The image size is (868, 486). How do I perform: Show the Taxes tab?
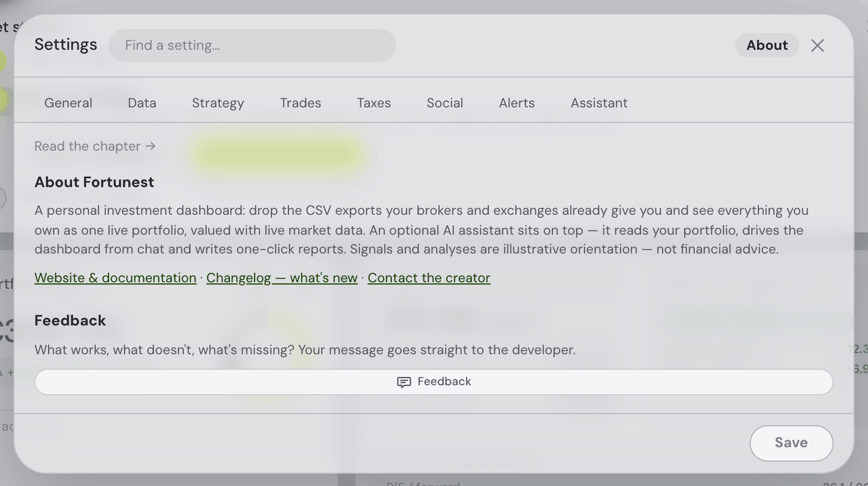pos(374,103)
